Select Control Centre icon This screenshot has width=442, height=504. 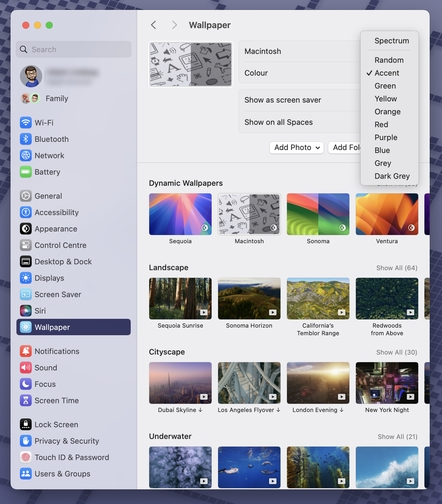26,245
